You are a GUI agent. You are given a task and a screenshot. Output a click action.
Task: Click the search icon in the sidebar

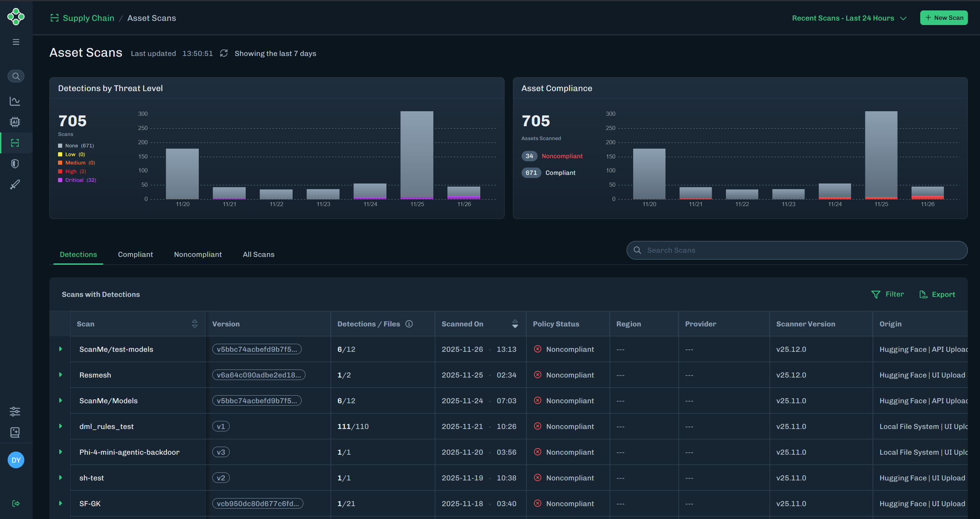tap(16, 76)
